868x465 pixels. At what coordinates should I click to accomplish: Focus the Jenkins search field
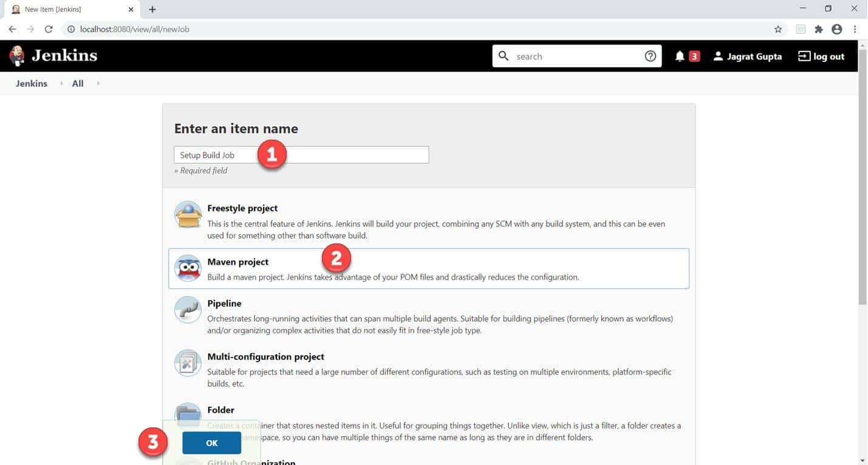pos(577,56)
